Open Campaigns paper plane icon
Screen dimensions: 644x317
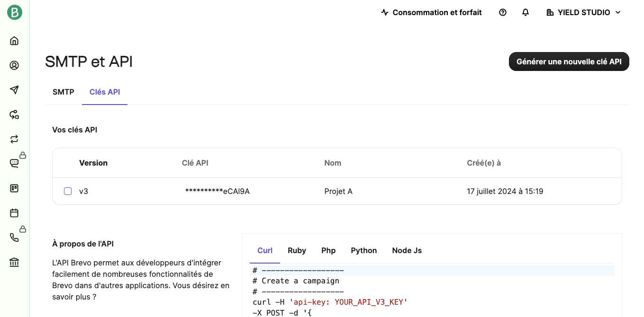[14, 90]
